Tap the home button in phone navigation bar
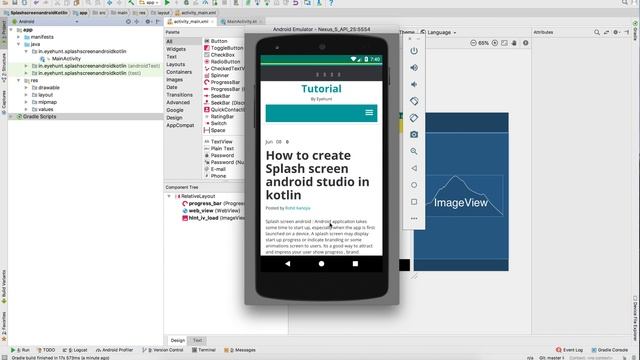This screenshot has width=640, height=360. click(322, 264)
